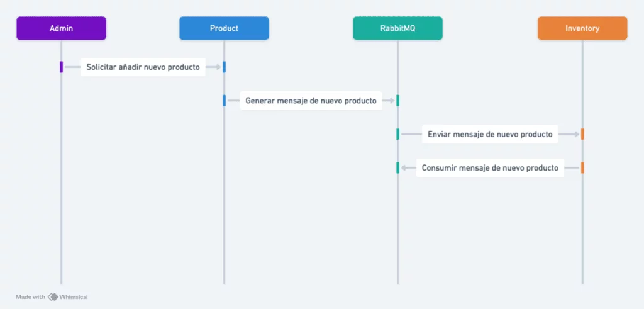The height and width of the screenshot is (309, 644).
Task: Click the arrowhead of the Solicitar message
Action: 218,67
